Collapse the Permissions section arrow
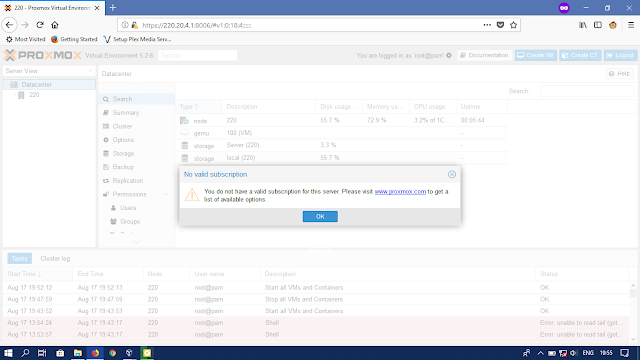 click(166, 194)
